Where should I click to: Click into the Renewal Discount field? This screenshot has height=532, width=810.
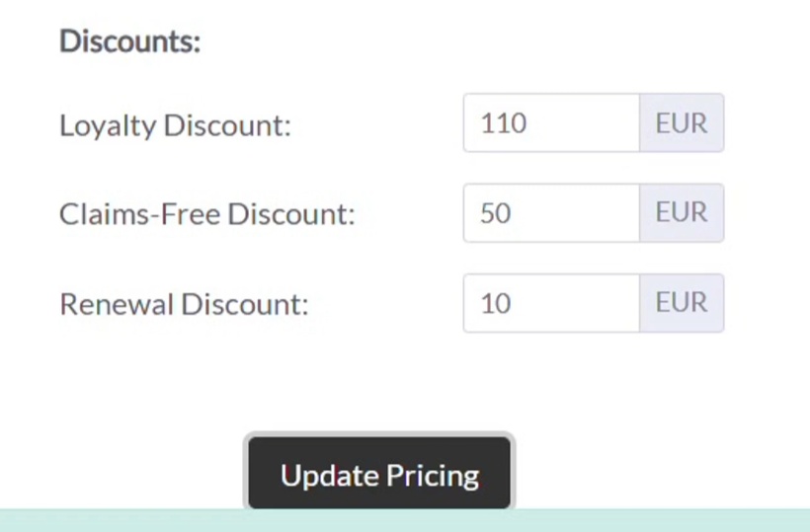pos(551,303)
